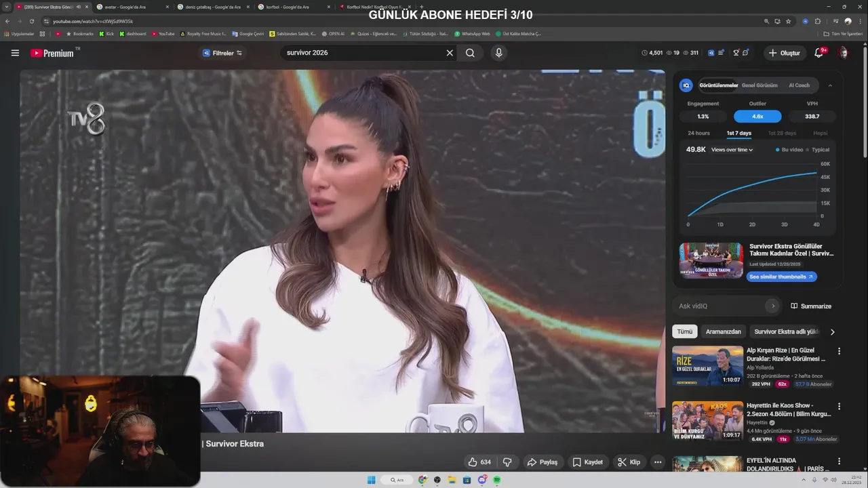This screenshot has height=488, width=868.
Task: Open Views over time dropdown
Action: [x=732, y=150]
